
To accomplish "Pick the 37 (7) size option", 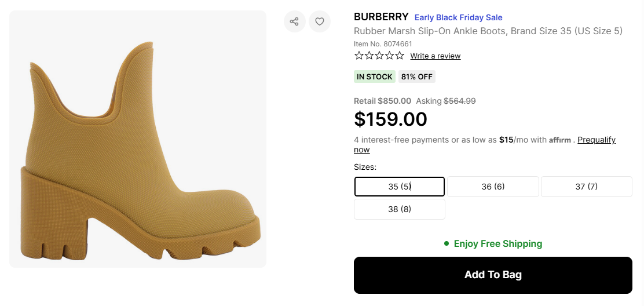I will pos(586,187).
